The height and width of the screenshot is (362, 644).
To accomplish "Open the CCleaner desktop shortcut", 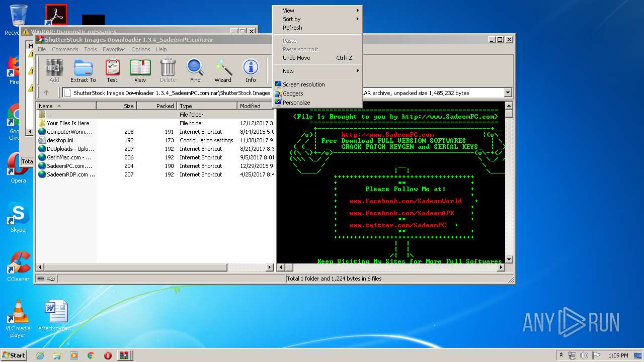I will (18, 266).
